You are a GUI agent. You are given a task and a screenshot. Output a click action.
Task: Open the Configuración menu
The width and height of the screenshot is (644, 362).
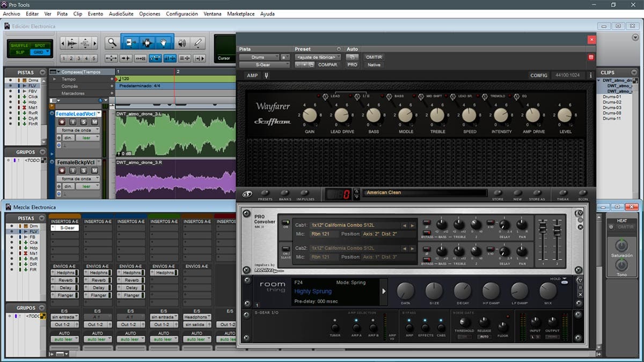182,13
